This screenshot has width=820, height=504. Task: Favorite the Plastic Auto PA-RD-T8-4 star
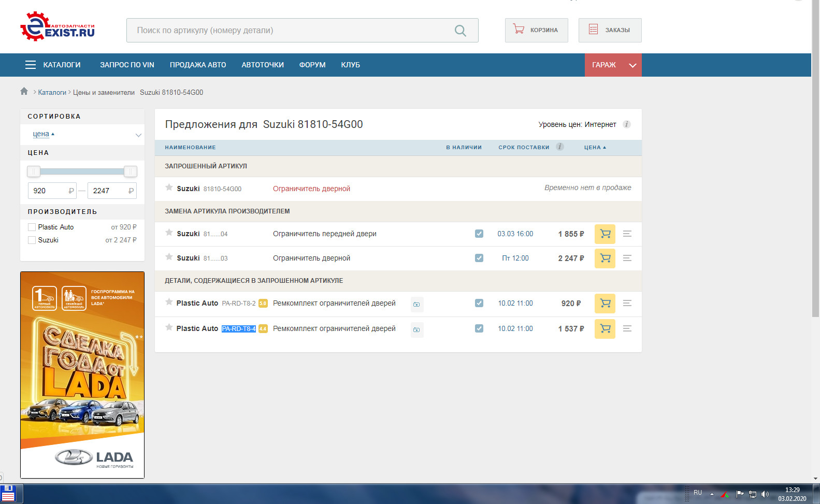169,327
